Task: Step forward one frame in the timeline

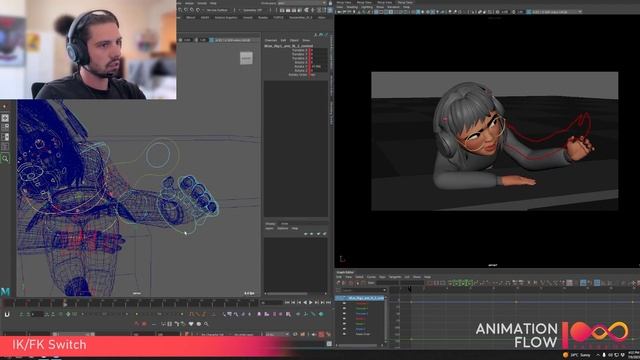Action: point(322,302)
